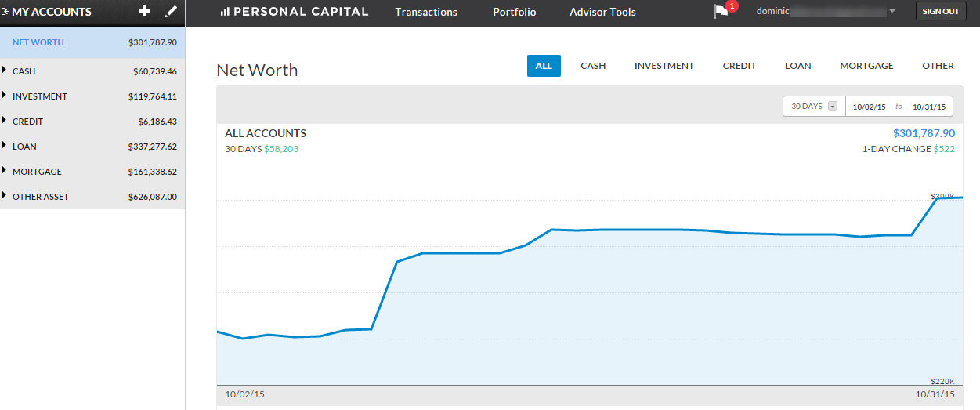Click the $301,787.90 total above chart
This screenshot has height=410, width=980.
pos(924,133)
